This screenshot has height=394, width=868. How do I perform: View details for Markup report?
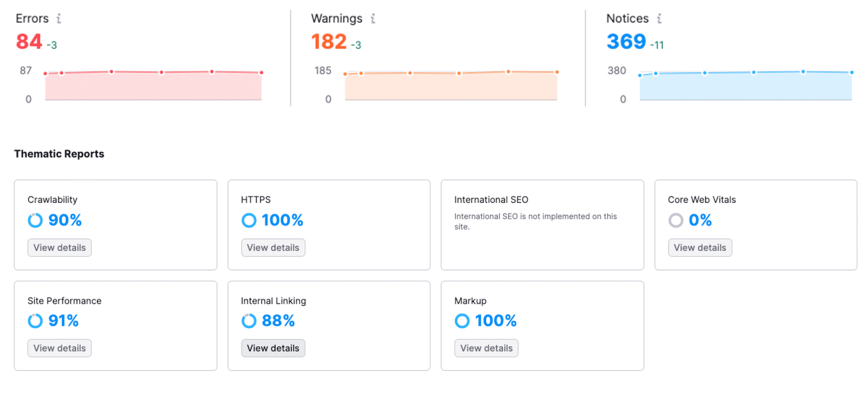(x=486, y=348)
